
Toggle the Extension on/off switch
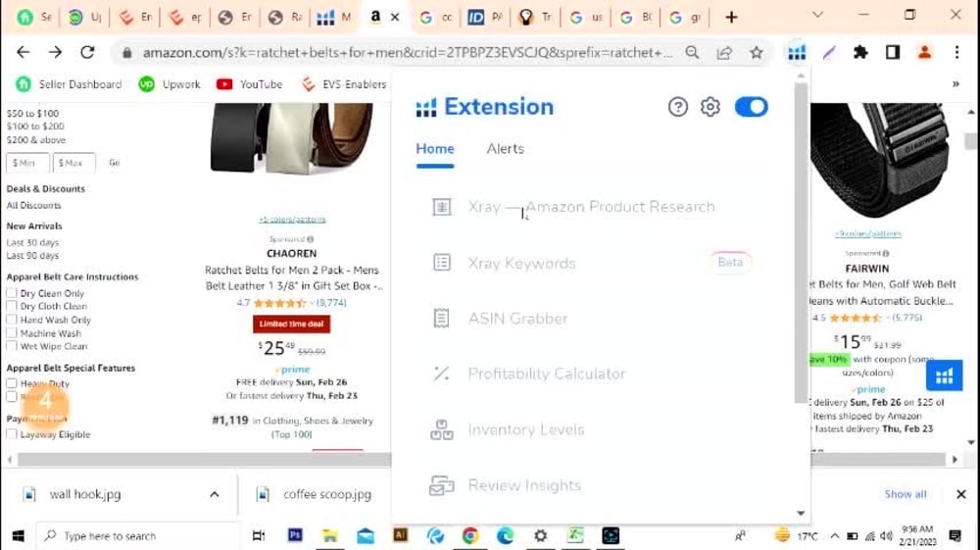point(752,107)
